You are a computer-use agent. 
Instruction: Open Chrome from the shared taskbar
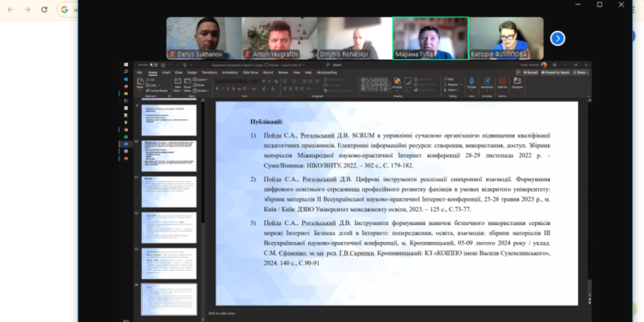125,130
